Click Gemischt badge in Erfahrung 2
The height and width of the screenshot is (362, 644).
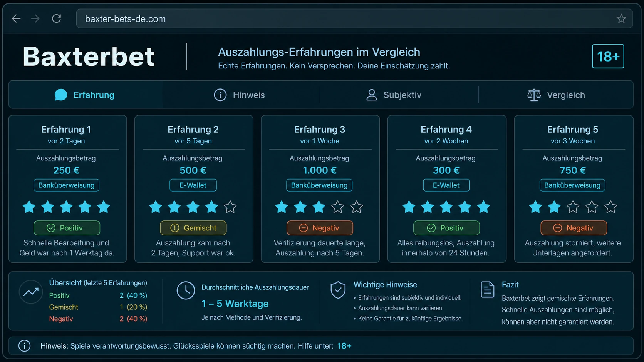(193, 228)
